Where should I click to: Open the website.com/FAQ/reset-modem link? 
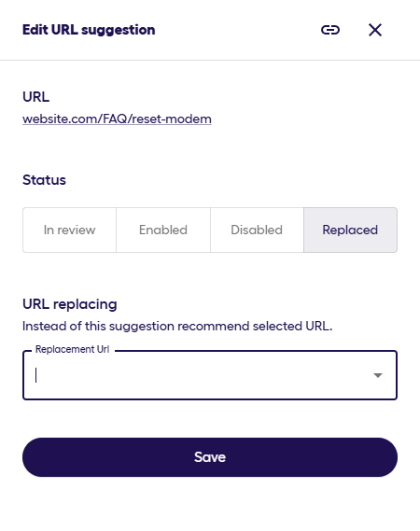117,119
